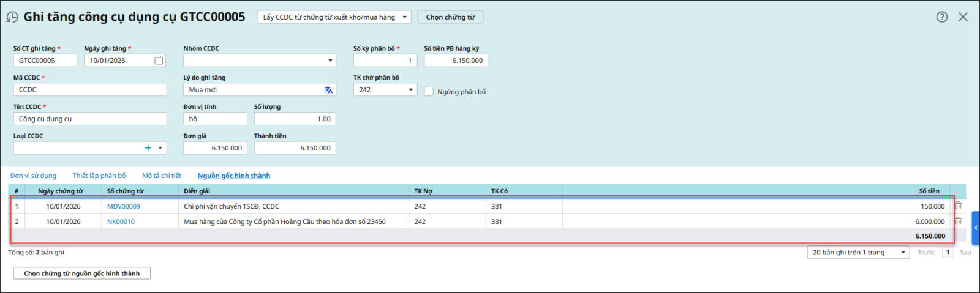Open calendar picker for Ngày ghi tăng
980x293 pixels.
coord(159,61)
